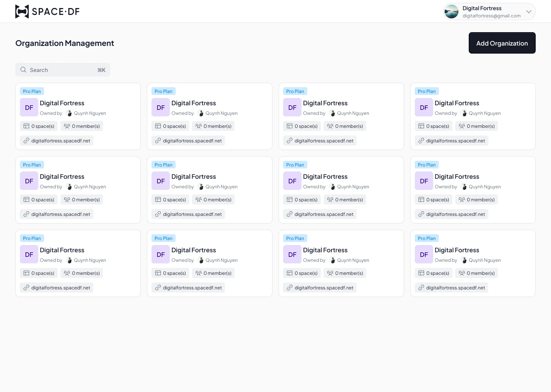This screenshot has width=551, height=392.
Task: Open digitalfortress.spacedf.net link in second row's second card
Action: click(192, 214)
